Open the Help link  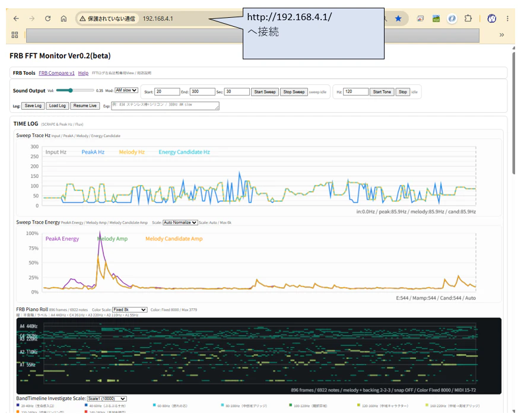point(83,73)
